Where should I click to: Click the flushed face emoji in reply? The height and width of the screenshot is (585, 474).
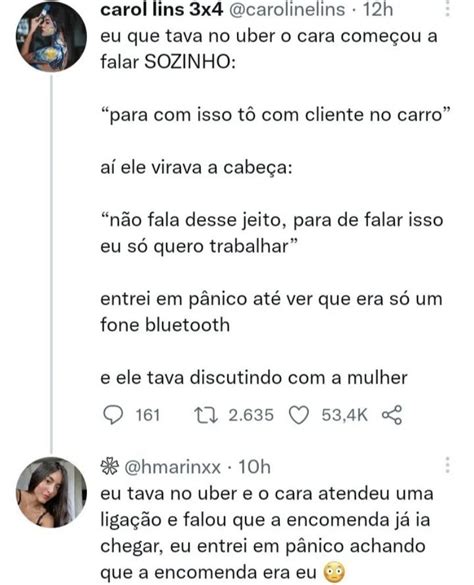[x=334, y=573]
